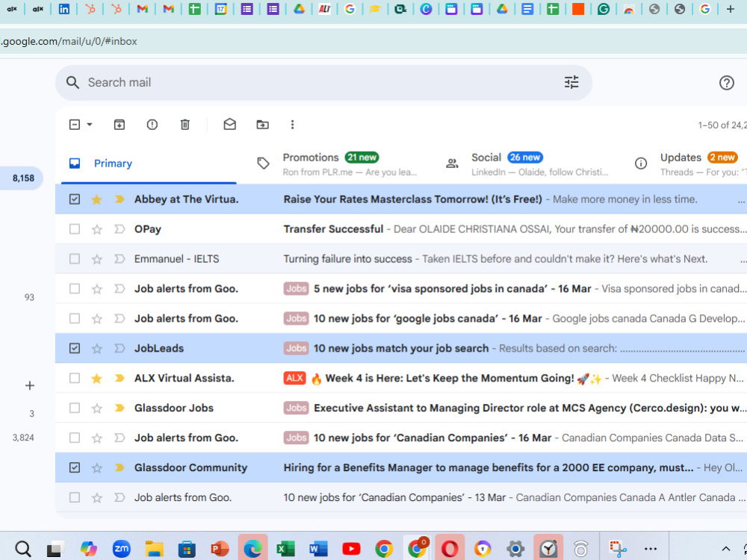The height and width of the screenshot is (560, 747).
Task: Toggle importance marker on Glassdoor Jobs email
Action: [120, 408]
